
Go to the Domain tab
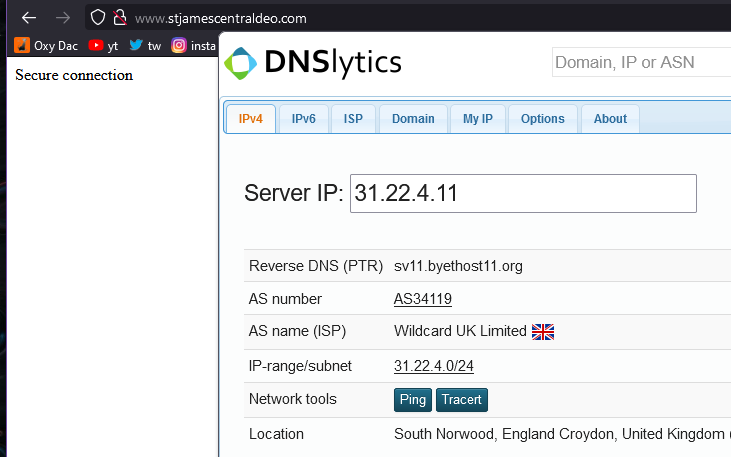click(x=413, y=119)
